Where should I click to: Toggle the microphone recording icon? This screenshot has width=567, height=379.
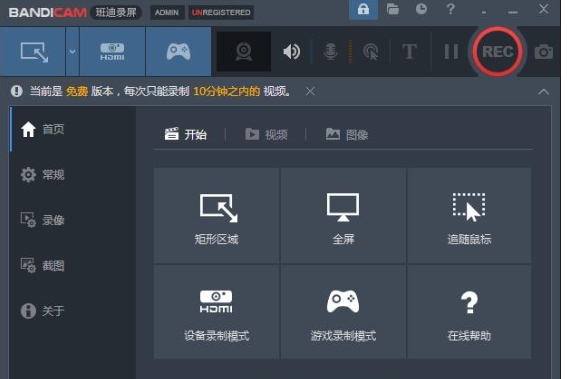coord(331,52)
